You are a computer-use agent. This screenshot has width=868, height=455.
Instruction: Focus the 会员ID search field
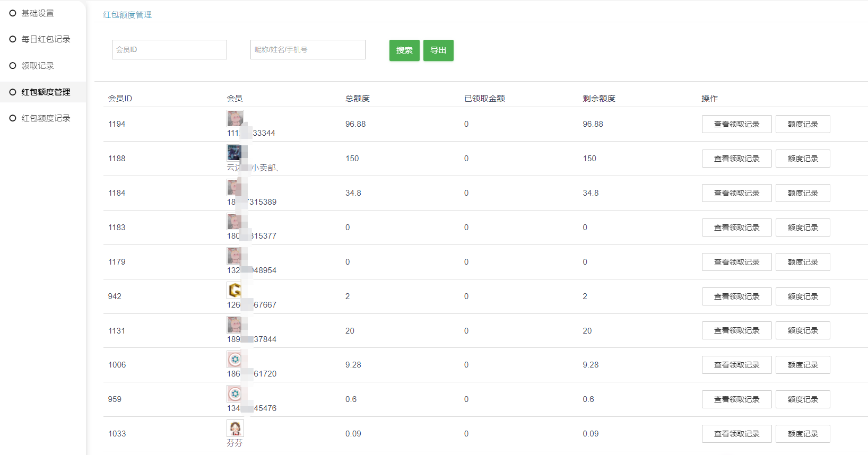coord(169,50)
